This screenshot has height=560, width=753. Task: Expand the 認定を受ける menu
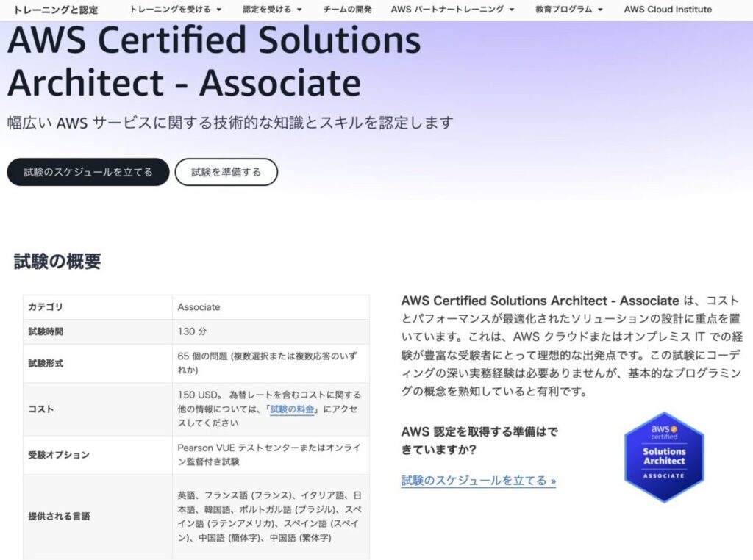click(272, 10)
